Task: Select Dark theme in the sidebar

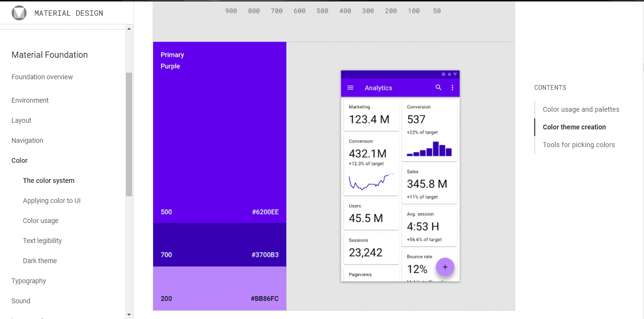Action: [40, 260]
